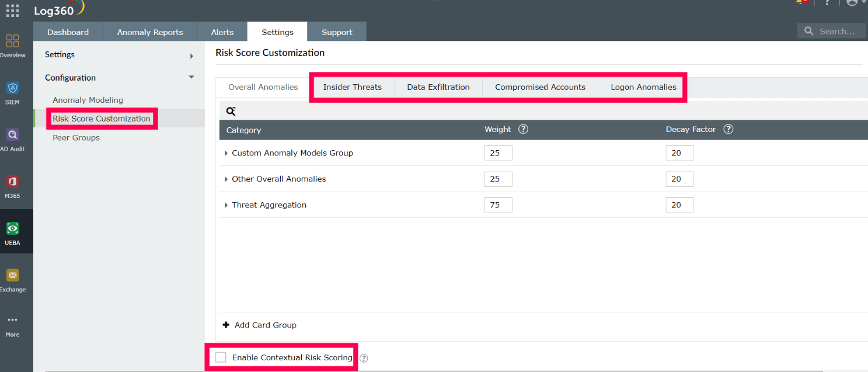Expand the Threat Aggregation category
The height and width of the screenshot is (372, 868).
click(226, 204)
